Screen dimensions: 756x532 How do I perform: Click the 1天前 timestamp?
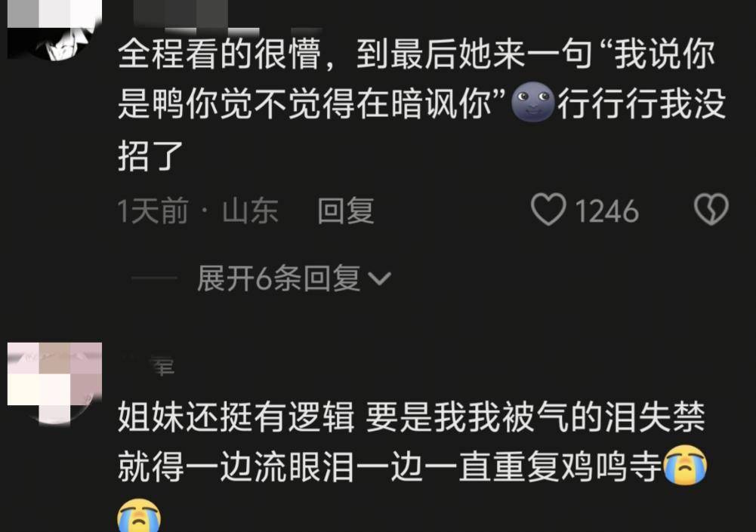(x=153, y=211)
